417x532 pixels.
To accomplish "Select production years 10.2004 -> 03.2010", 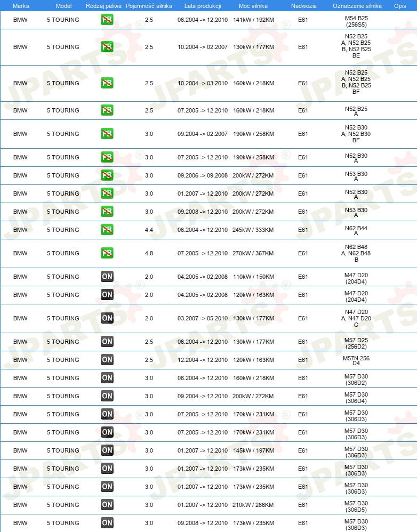I will tap(203, 83).
